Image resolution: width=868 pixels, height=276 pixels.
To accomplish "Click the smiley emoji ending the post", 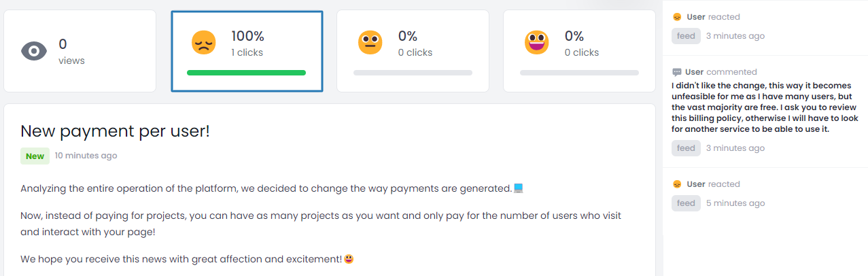I will click(x=349, y=259).
